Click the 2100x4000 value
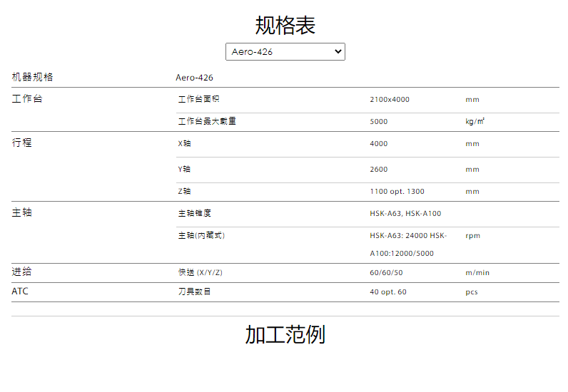The width and height of the screenshot is (568, 392). (x=390, y=100)
